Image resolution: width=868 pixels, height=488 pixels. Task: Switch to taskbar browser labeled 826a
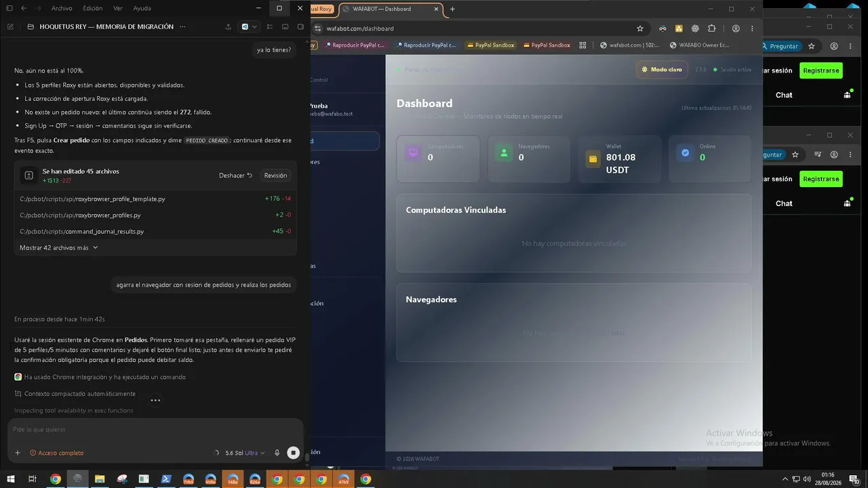(255, 479)
